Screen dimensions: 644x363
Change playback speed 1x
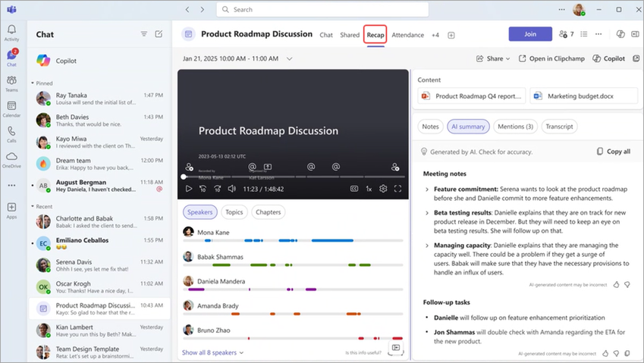point(369,189)
